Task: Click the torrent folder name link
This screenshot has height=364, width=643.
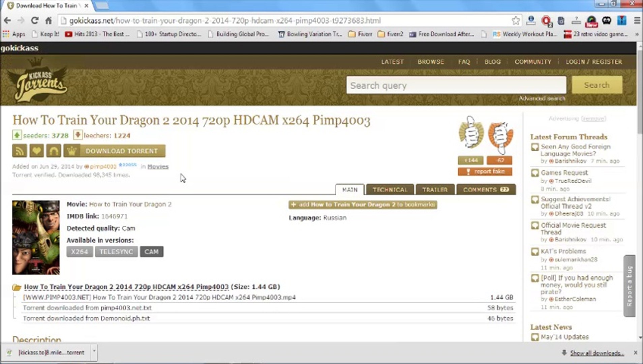Action: pos(126,287)
